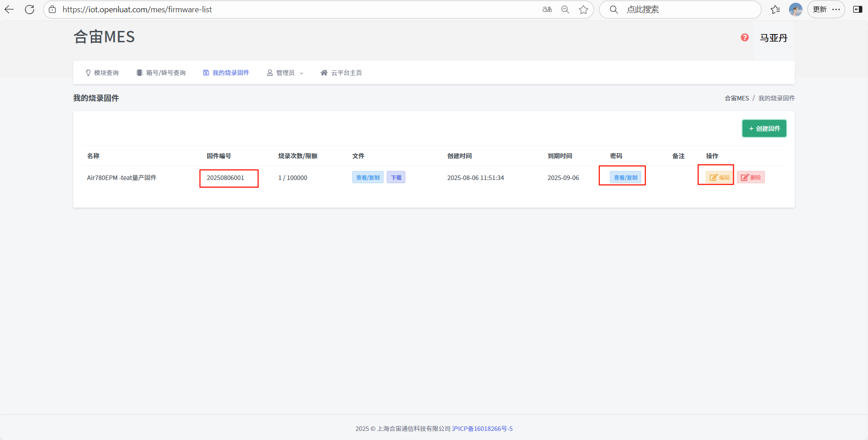Click the burn count 1 / 100000
868x440 pixels.
[x=293, y=178]
